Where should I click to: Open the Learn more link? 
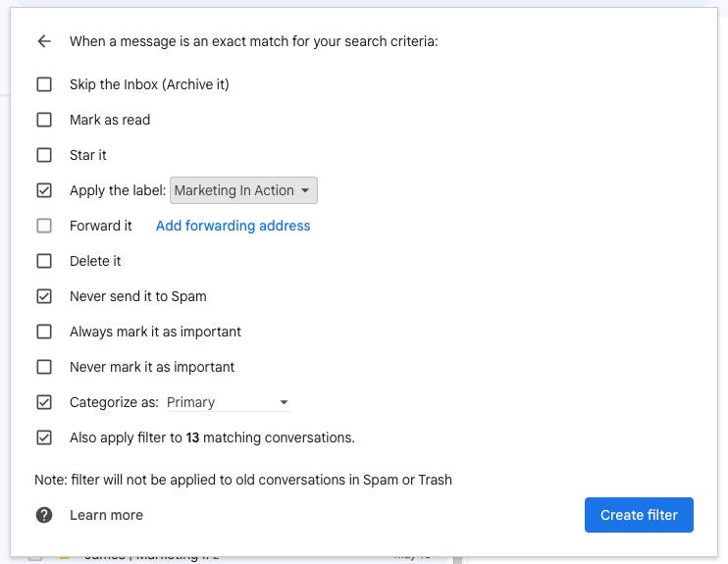(106, 515)
